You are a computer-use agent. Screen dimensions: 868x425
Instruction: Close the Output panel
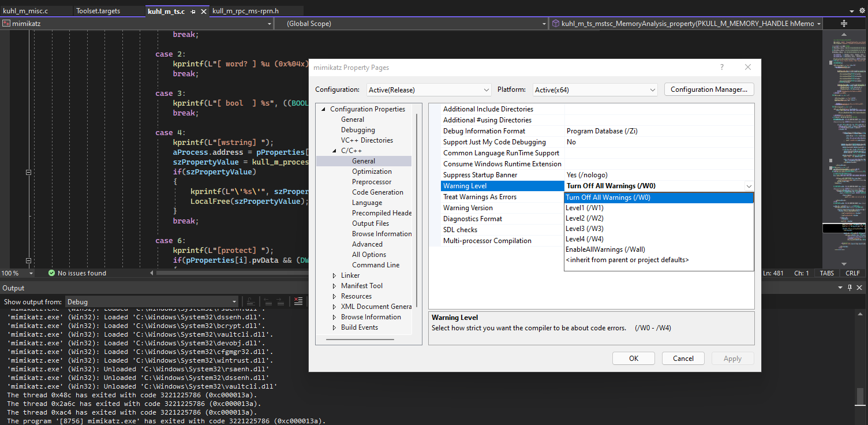pos(860,288)
